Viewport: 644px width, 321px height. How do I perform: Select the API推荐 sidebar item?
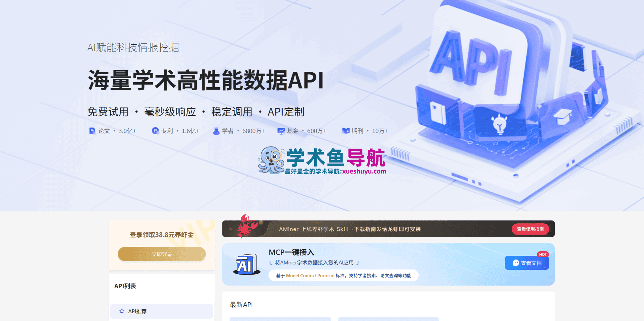tap(162, 311)
